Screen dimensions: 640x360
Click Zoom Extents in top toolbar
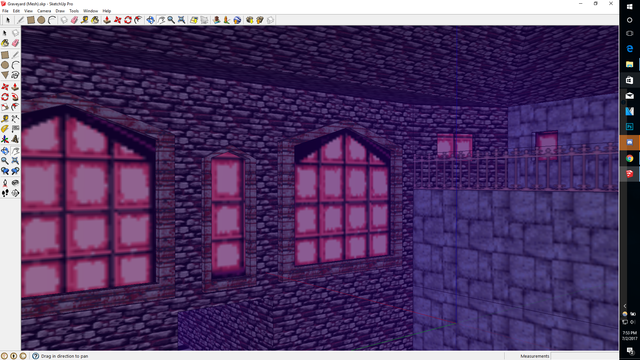click(182, 20)
